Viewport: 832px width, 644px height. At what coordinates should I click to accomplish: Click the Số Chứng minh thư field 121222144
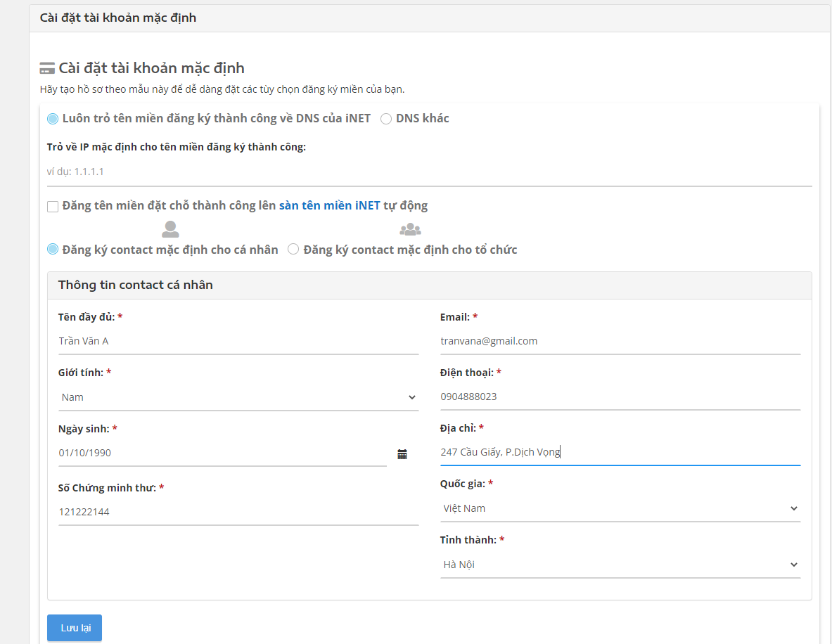click(x=238, y=512)
